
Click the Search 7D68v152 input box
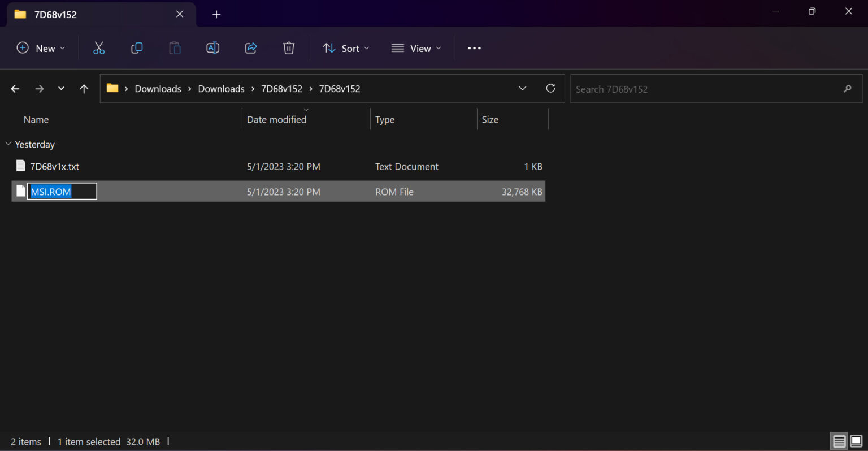[706, 89]
